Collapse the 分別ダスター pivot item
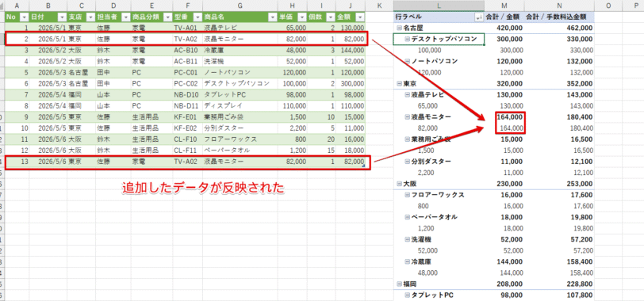This screenshot has width=644, height=301. 408,161
